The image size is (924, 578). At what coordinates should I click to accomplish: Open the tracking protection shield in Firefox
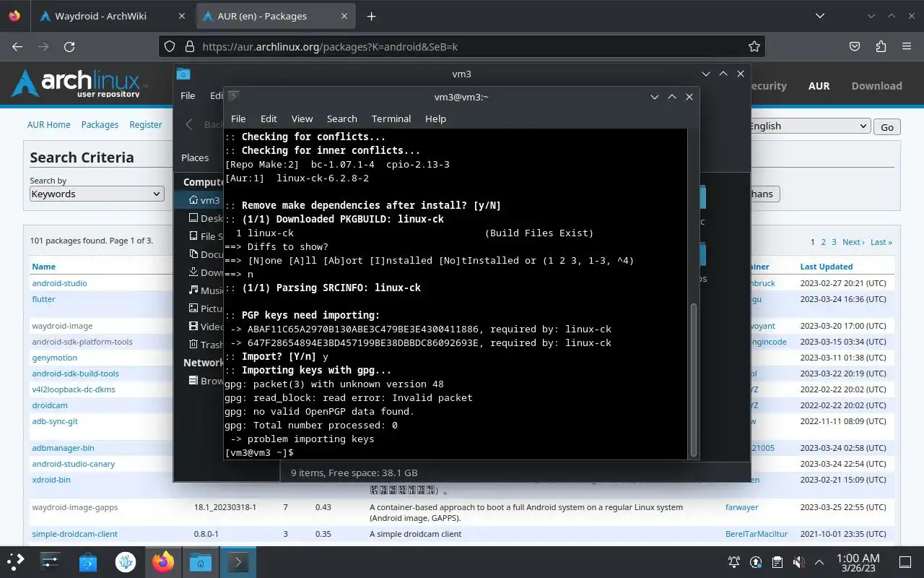pos(170,46)
